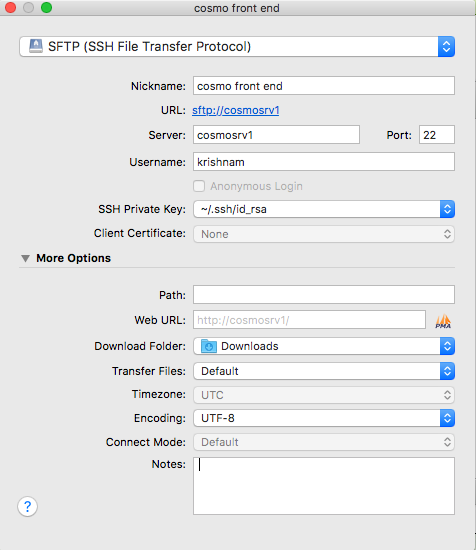
Task: Collapse the More Options section
Action: pos(25,258)
